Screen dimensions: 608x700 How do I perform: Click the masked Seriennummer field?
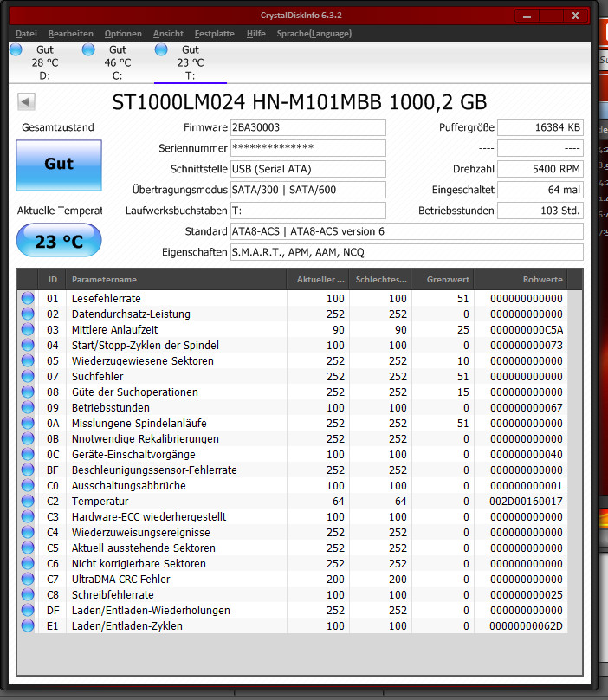click(308, 148)
